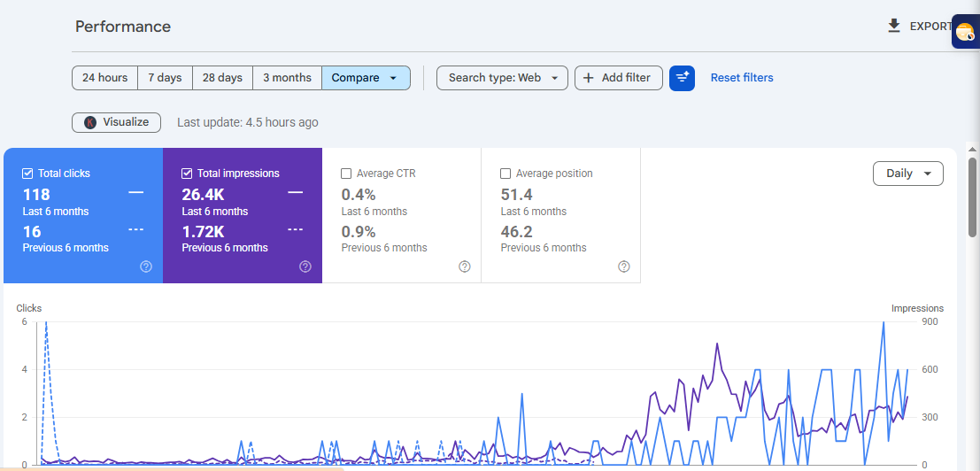Click the Add filter button
The image size is (980, 471).
pos(618,78)
